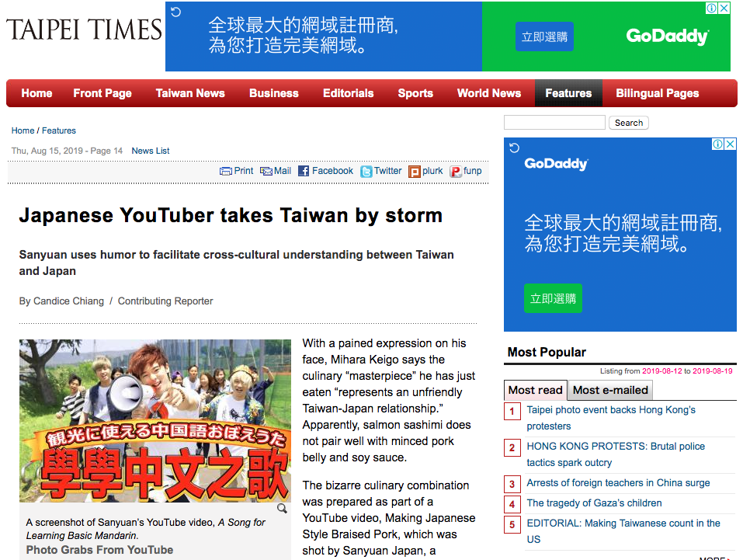Open the Sanyuan YouTube screenshot thumbnail
The image size is (743, 560).
click(155, 421)
